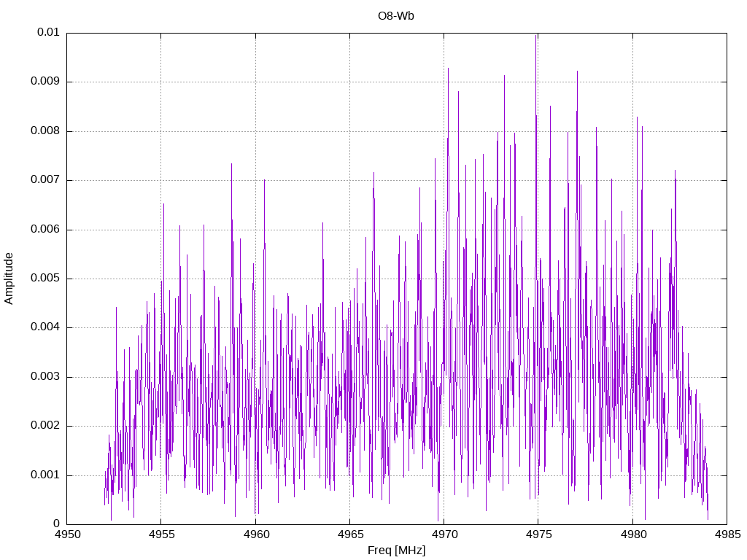This screenshot has width=747, height=560.
Task: Click y-axis tick label 0.004
Action: 45,327
